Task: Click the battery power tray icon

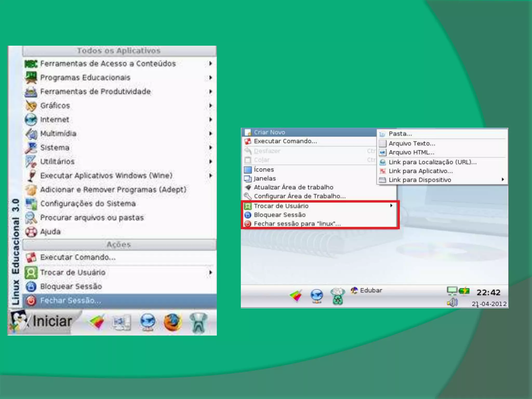Action: [x=464, y=291]
